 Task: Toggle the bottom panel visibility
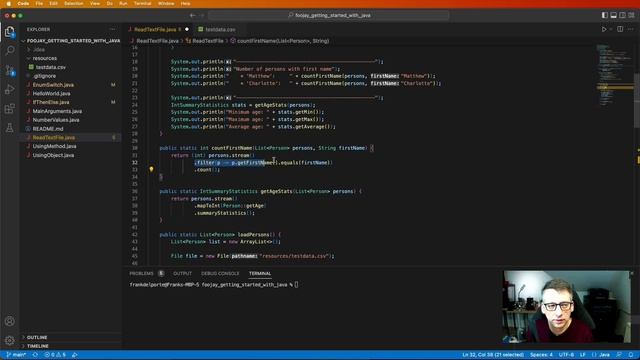(x=613, y=15)
